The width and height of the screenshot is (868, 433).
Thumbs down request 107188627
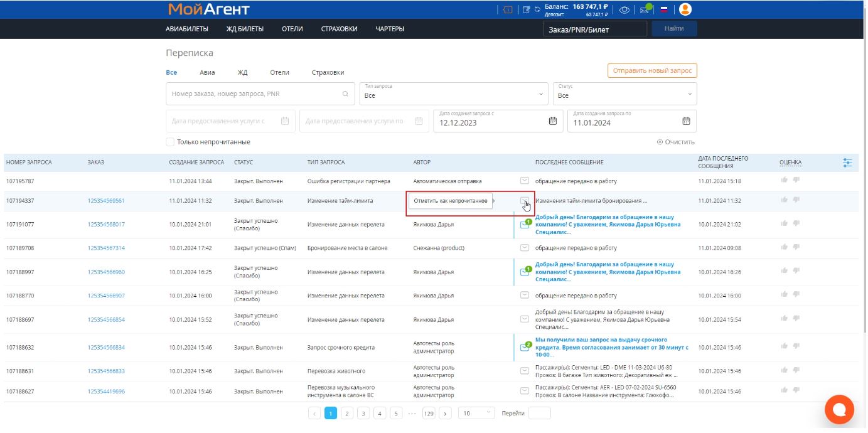[796, 391]
